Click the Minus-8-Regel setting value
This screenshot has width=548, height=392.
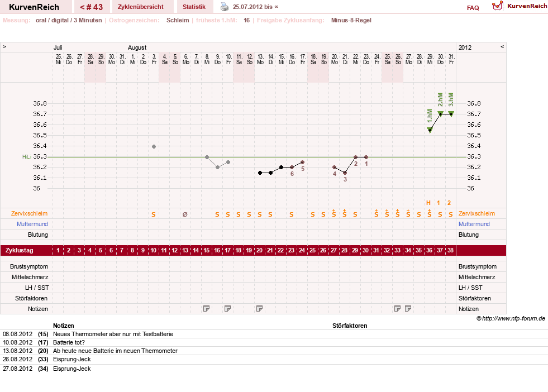[x=351, y=20]
